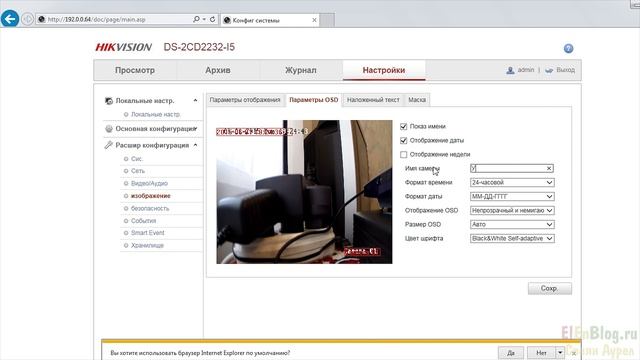Close the default browser notification bar
This screenshot has width=640, height=360.
[573, 353]
